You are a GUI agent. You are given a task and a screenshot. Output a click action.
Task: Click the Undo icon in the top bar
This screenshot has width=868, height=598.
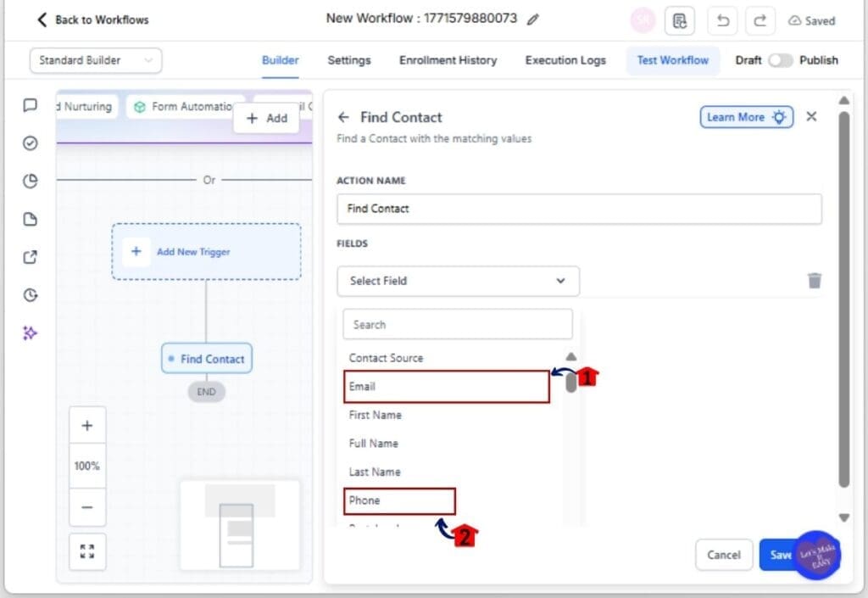721,20
